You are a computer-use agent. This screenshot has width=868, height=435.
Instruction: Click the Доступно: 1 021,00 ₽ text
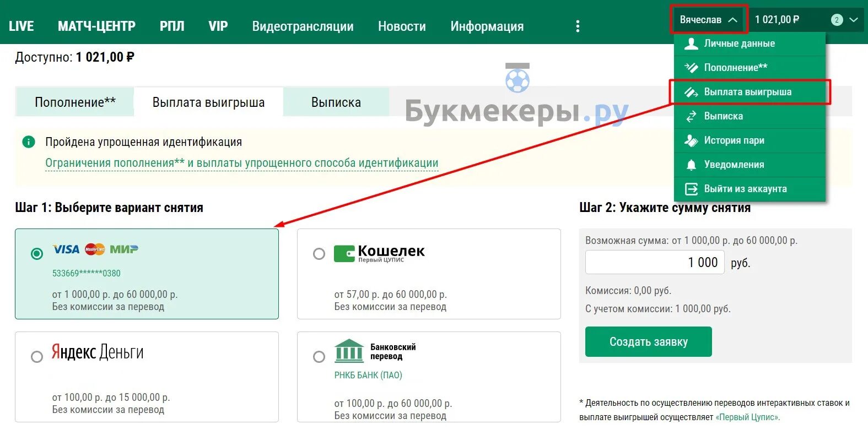coord(75,57)
